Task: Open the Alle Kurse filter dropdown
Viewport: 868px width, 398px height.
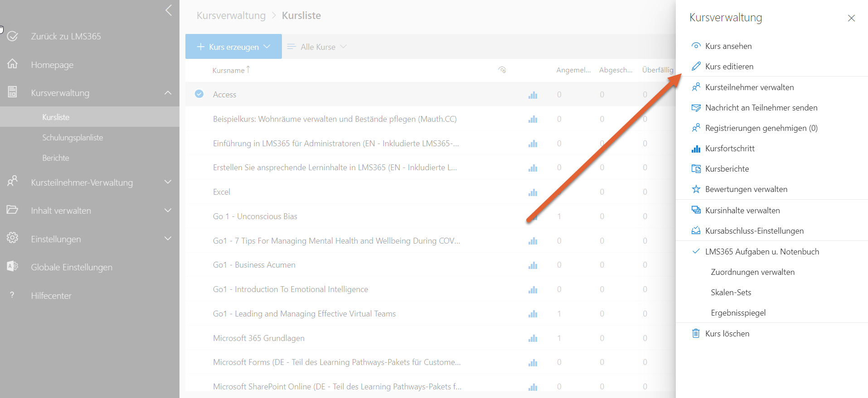Action: (x=318, y=47)
